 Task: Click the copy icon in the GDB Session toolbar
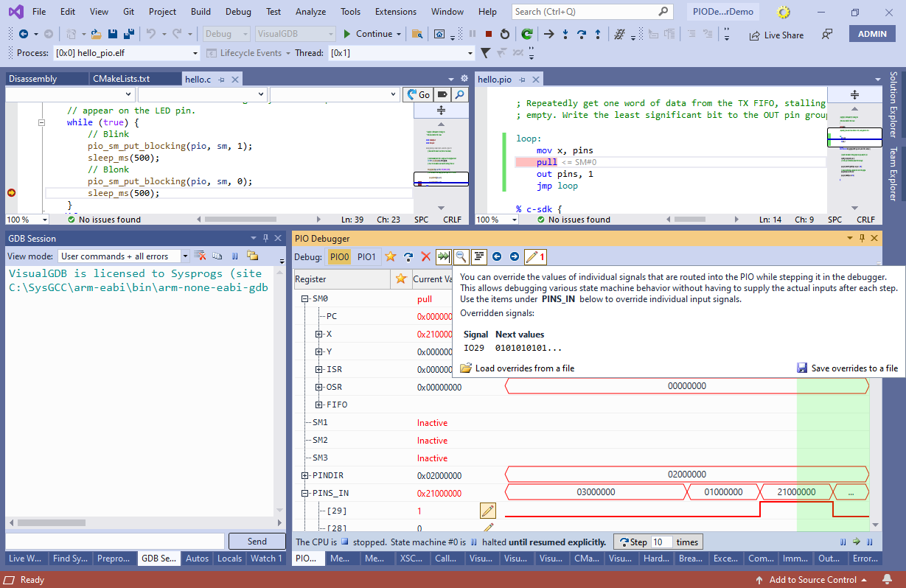click(217, 256)
